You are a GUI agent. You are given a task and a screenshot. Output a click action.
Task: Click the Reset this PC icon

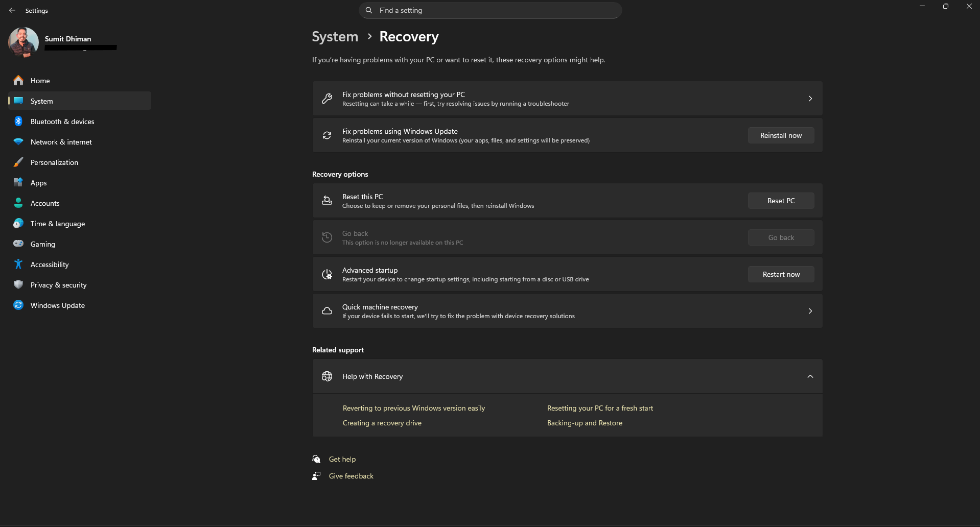click(327, 201)
